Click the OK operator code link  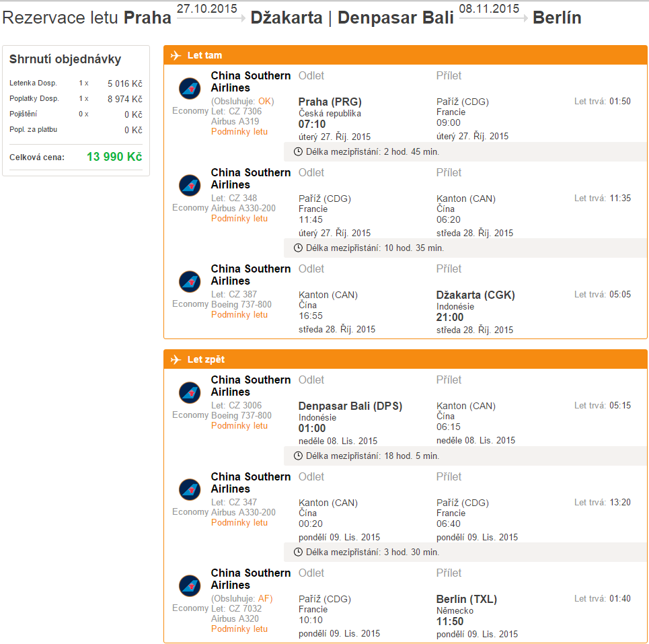tap(264, 102)
